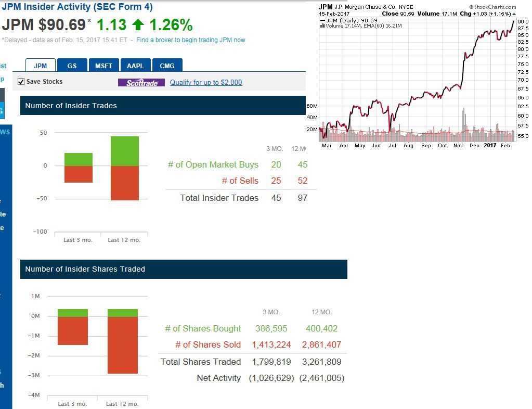The height and width of the screenshot is (409, 532).
Task: Click the 'JPM Insider Activity (SEC Form 4)' heading
Action: [77, 6]
